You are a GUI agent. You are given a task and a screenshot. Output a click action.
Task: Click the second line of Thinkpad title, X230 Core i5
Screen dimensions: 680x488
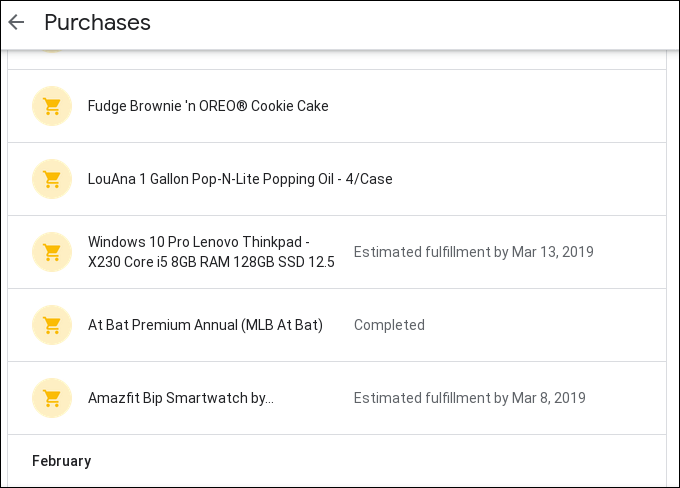(x=211, y=262)
